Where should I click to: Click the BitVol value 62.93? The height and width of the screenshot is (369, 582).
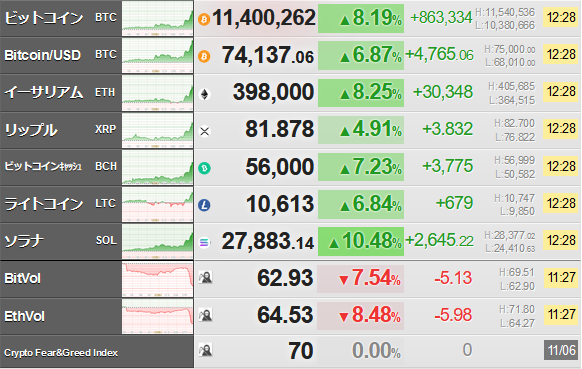coord(285,278)
